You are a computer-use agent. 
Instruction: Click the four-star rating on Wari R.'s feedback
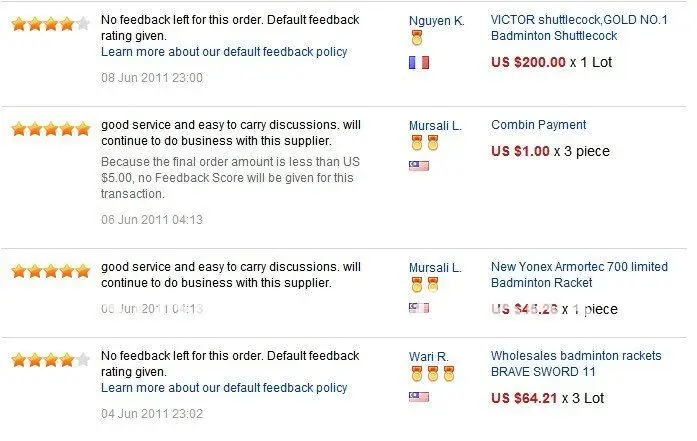point(51,359)
